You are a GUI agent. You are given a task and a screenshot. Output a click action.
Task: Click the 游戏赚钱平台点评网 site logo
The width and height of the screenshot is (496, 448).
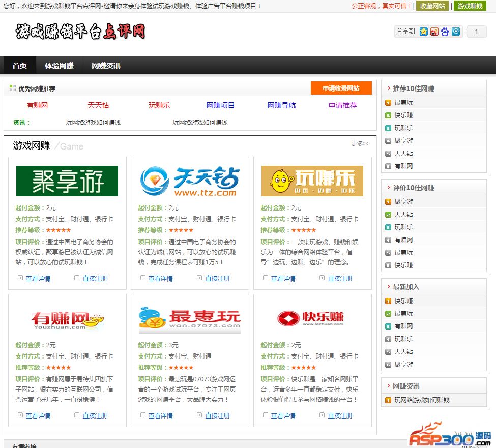click(80, 32)
